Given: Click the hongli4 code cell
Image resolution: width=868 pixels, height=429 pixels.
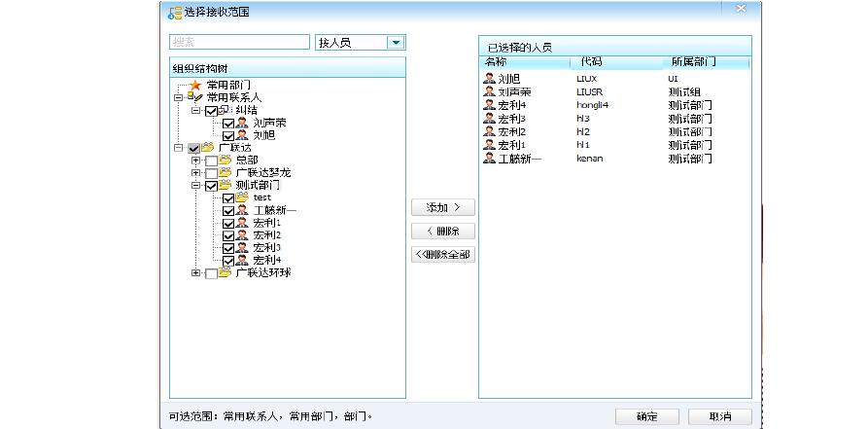Looking at the screenshot, I should 592,105.
